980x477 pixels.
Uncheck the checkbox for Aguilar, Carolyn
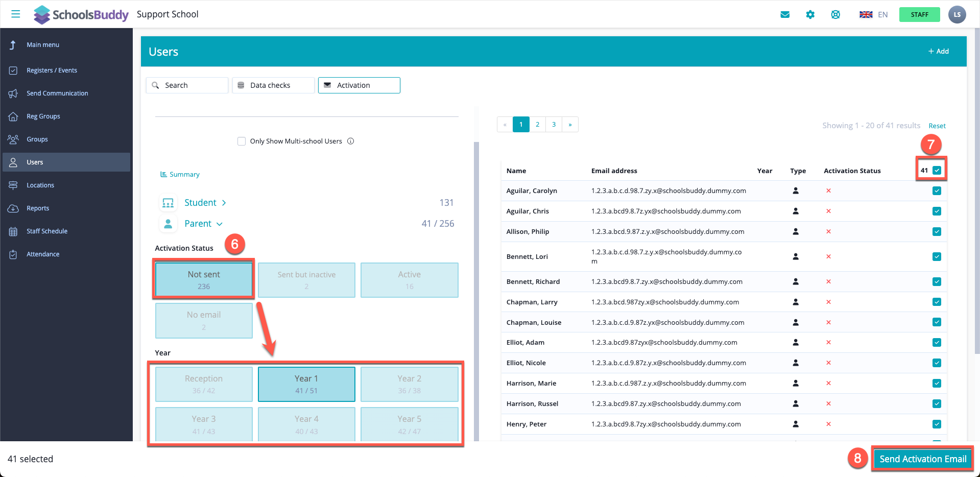[x=937, y=191]
